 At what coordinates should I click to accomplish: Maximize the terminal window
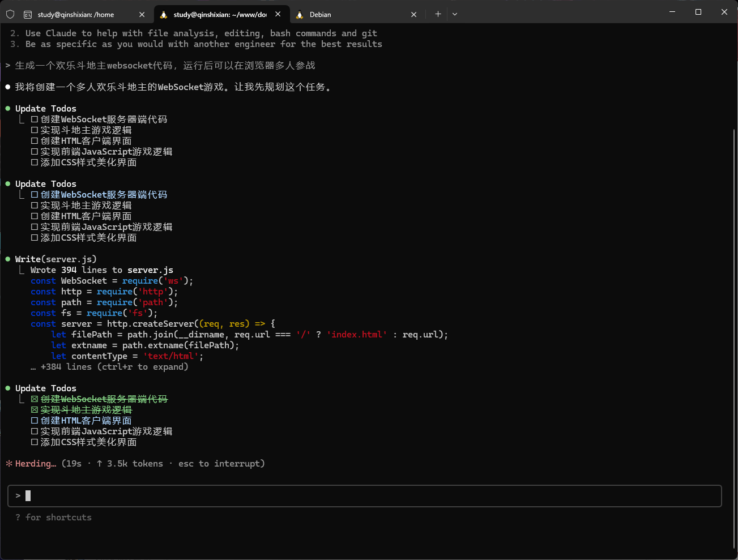(698, 12)
